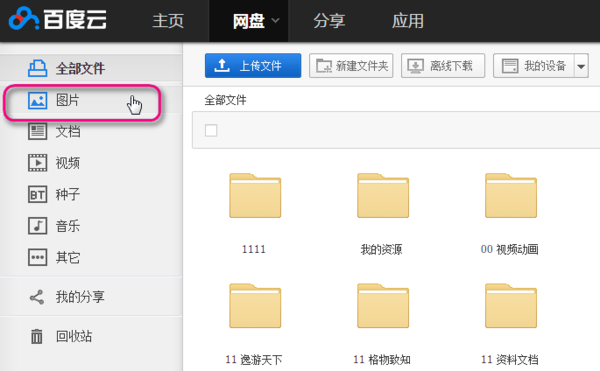This screenshot has height=371, width=600.
Task: Click the 我的设备 button
Action: (533, 65)
